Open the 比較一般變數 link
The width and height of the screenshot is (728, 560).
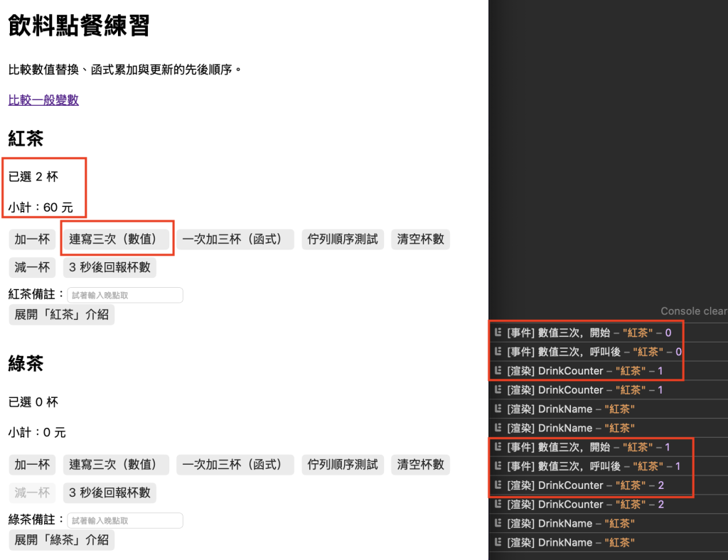[x=43, y=99]
